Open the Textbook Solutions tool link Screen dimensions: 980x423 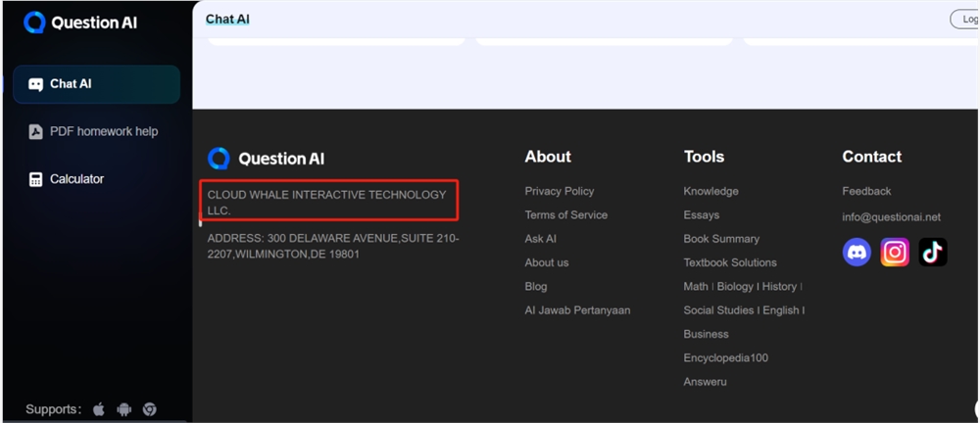click(x=730, y=262)
